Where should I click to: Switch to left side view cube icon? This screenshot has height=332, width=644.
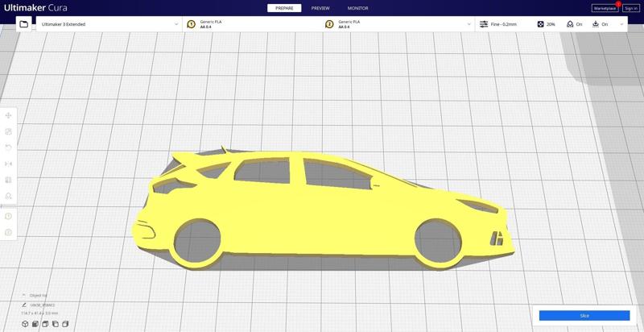point(55,324)
